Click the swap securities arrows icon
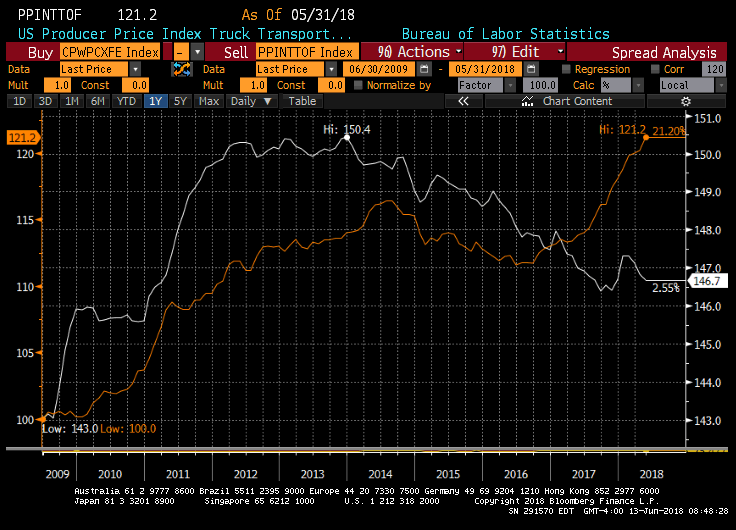 [x=182, y=69]
